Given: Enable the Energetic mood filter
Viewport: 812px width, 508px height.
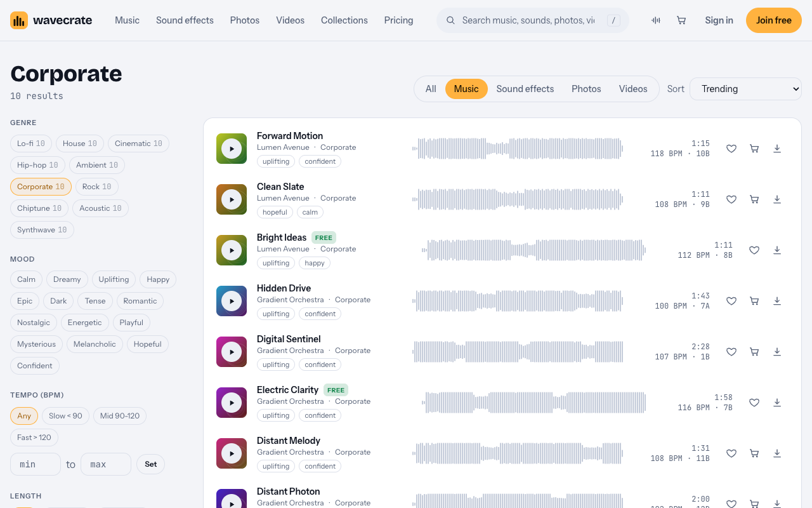Looking at the screenshot, I should pyautogui.click(x=84, y=323).
